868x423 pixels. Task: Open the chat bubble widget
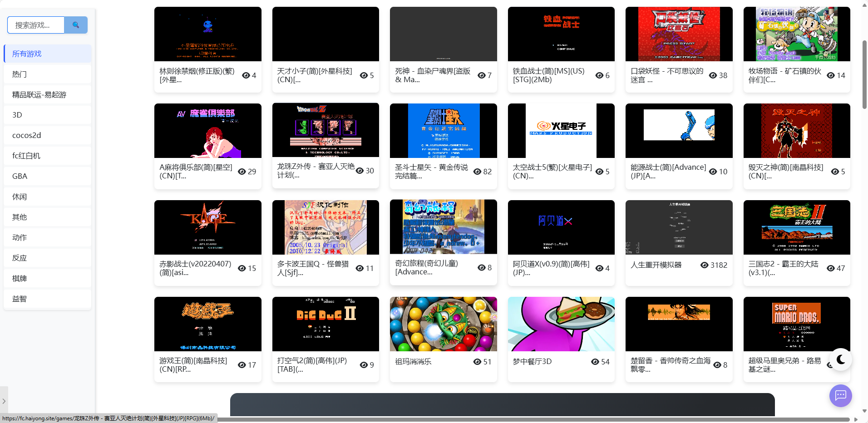click(x=840, y=396)
